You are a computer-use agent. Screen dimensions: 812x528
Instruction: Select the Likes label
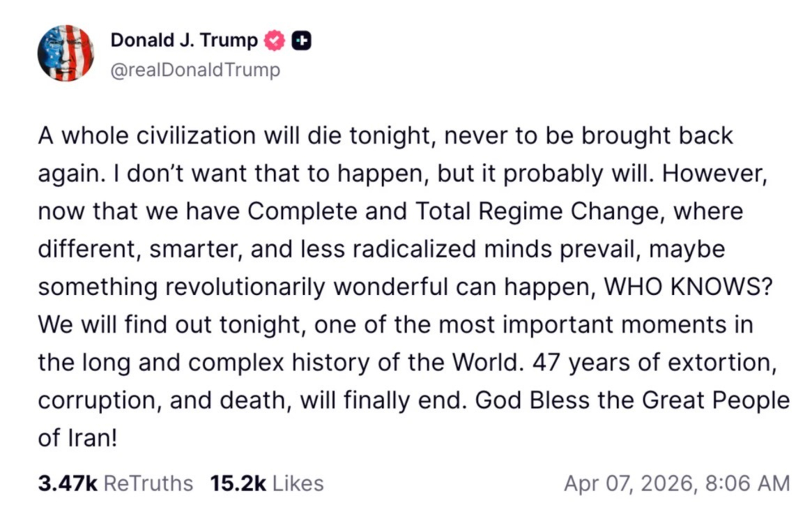(x=298, y=483)
